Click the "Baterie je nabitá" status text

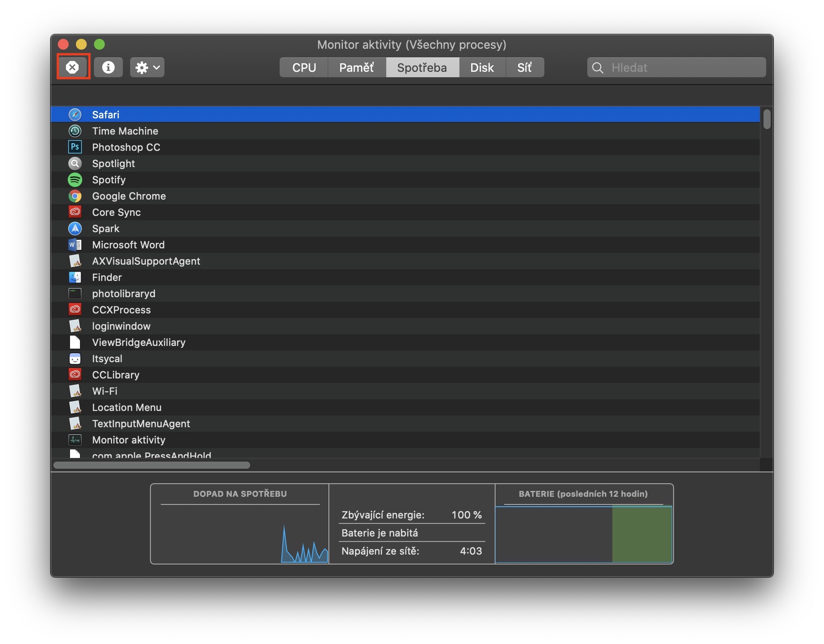[x=379, y=533]
